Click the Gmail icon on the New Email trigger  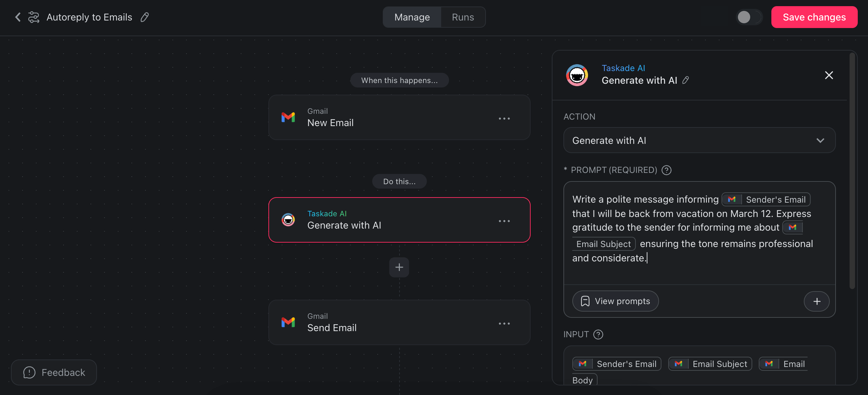pyautogui.click(x=289, y=117)
